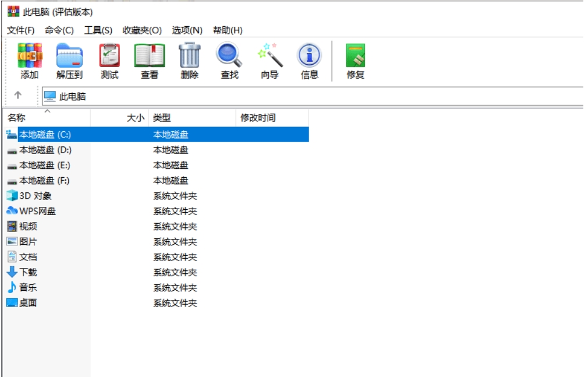Select the 文档 folder name
The height and width of the screenshot is (377, 588).
point(28,257)
